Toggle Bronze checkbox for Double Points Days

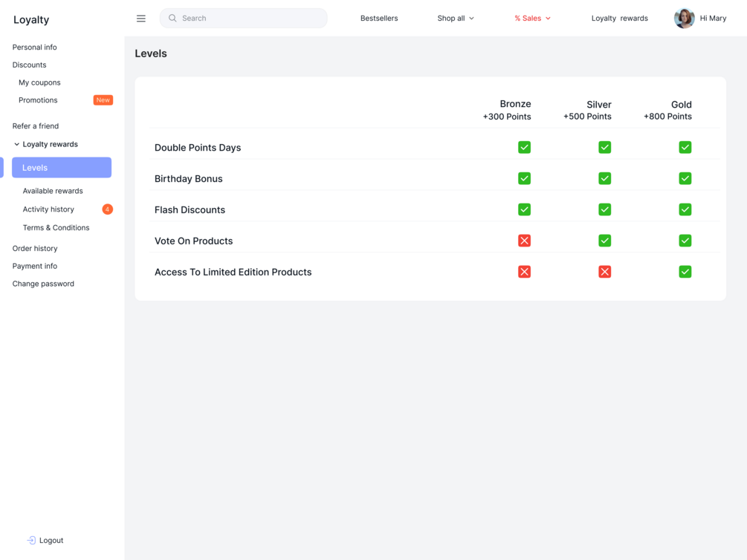[x=524, y=148]
